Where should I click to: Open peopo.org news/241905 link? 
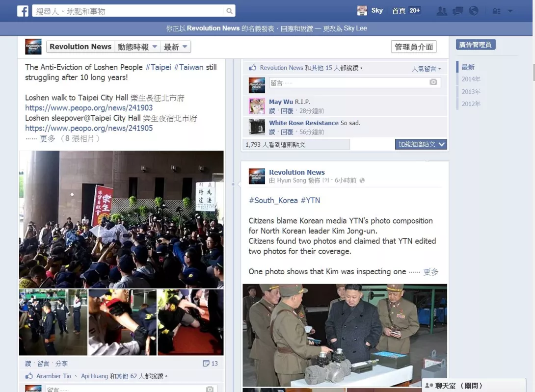coord(89,128)
